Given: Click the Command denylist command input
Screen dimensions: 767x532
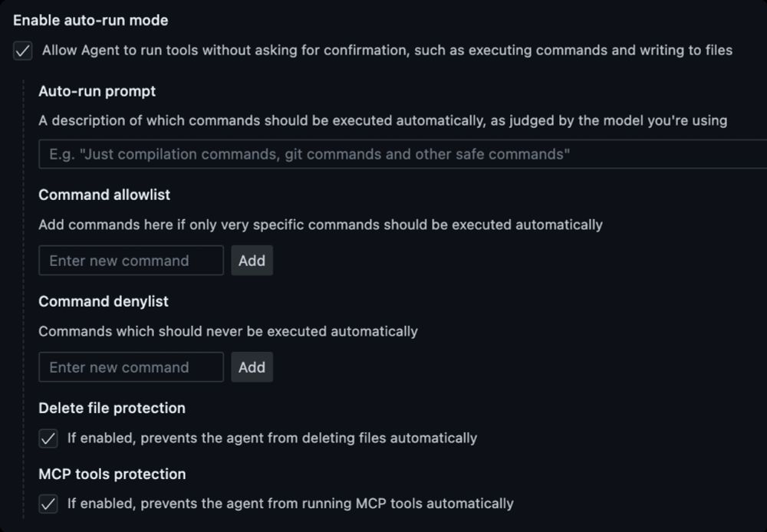Looking at the screenshot, I should click(131, 367).
